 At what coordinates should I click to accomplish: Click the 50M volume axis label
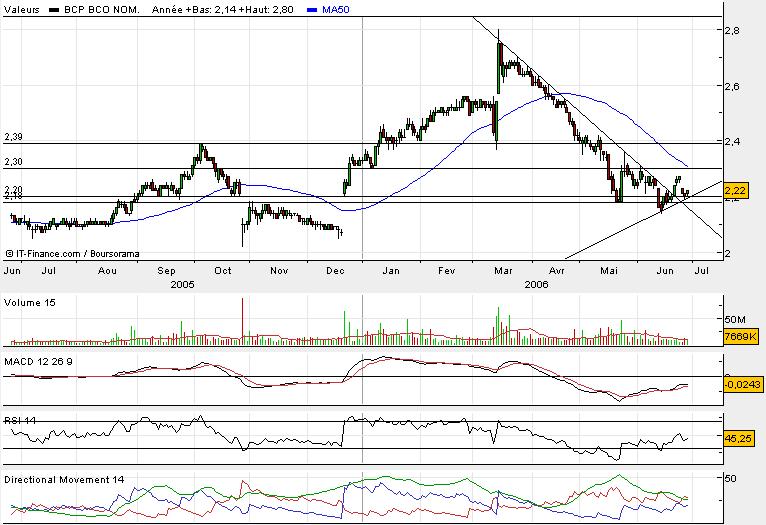(735, 320)
